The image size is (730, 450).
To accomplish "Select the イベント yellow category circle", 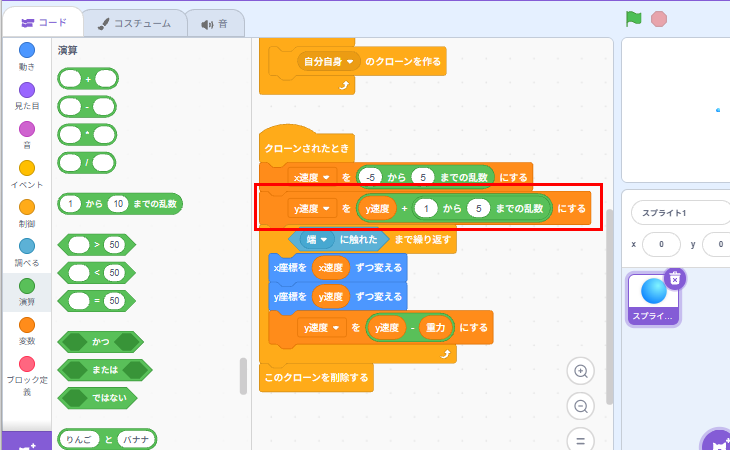I will 27,168.
